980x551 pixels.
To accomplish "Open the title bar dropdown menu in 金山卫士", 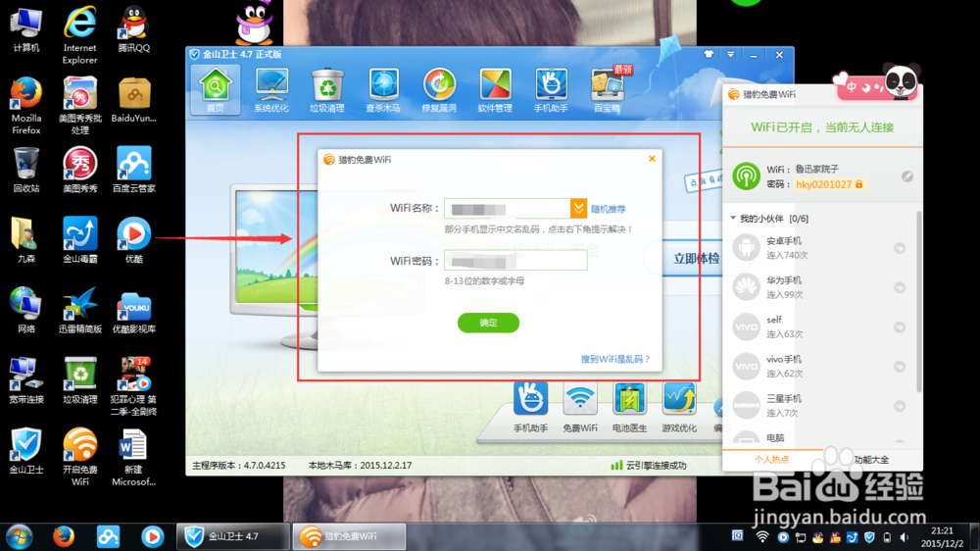I will click(x=731, y=54).
